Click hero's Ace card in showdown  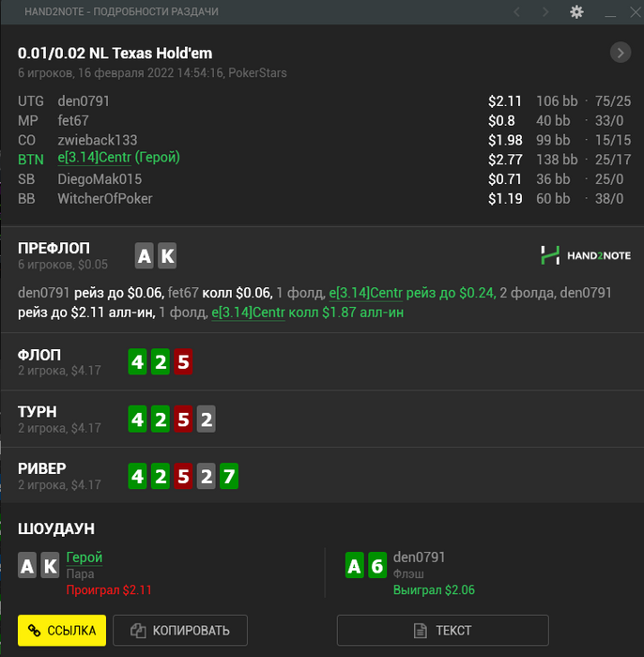pyautogui.click(x=27, y=565)
